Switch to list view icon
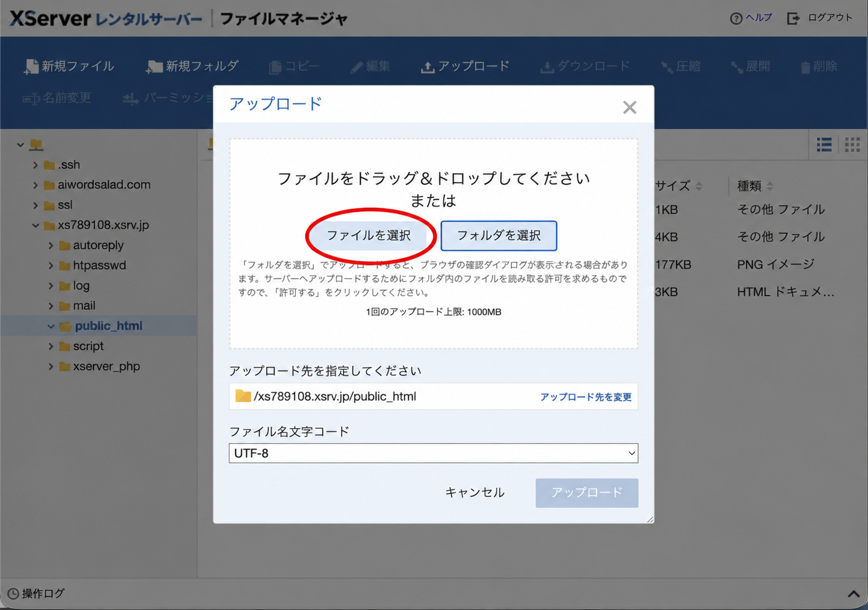Screen dimensions: 868x610 [x=824, y=145]
